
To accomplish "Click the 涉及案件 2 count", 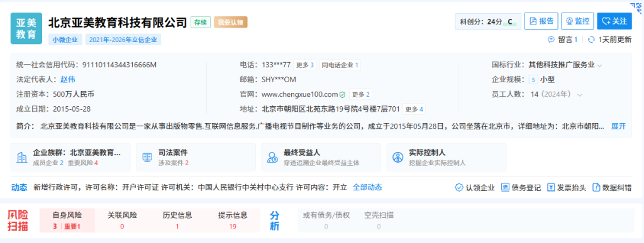I will [x=174, y=163].
